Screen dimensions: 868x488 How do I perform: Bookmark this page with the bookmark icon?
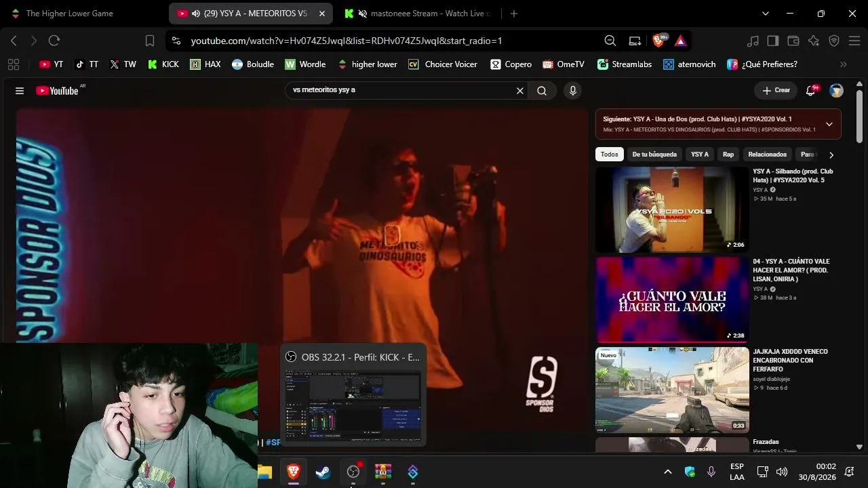coord(150,41)
